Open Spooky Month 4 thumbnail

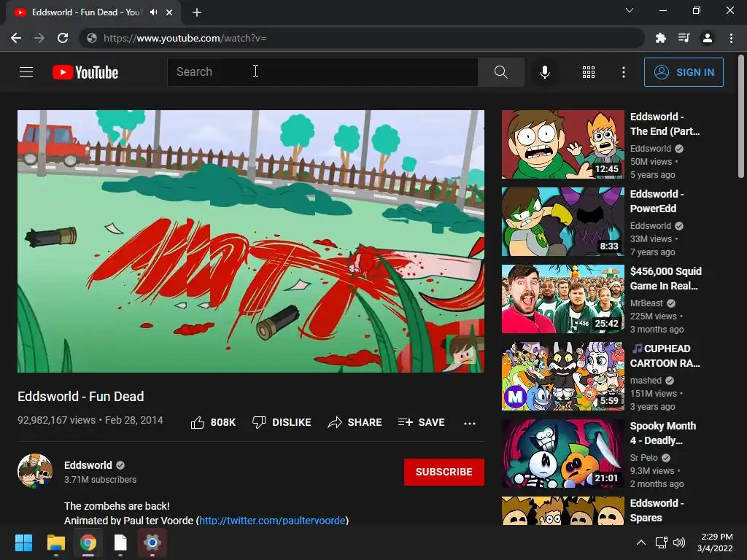click(x=562, y=454)
